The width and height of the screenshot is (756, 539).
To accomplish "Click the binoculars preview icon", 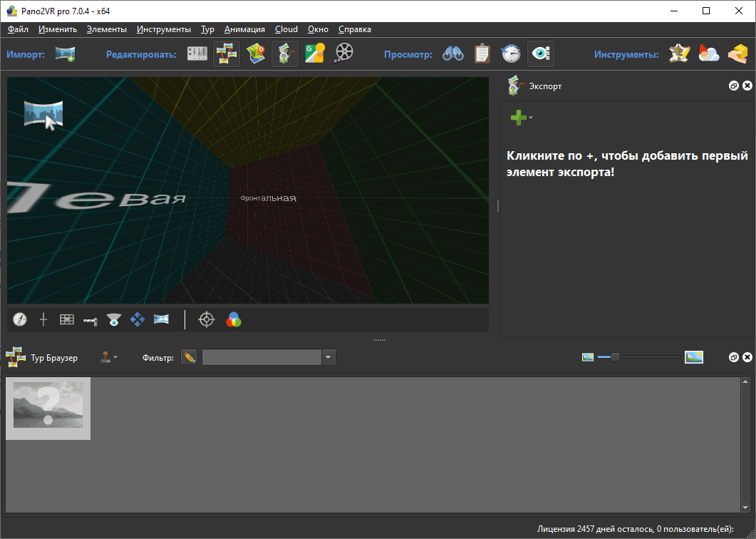I will coord(453,54).
